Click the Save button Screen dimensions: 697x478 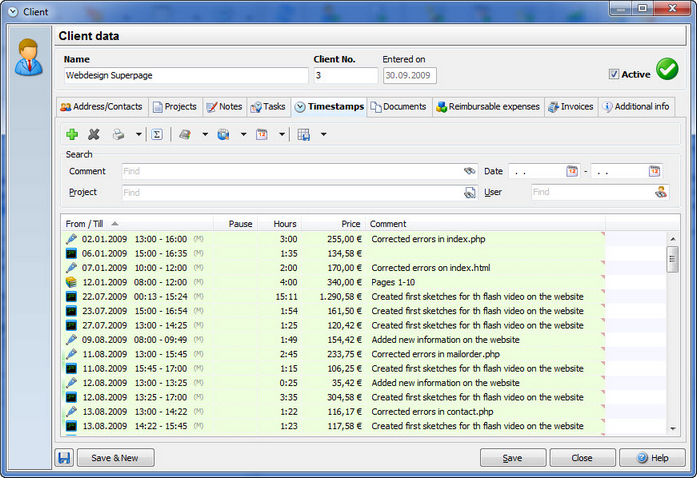(513, 458)
